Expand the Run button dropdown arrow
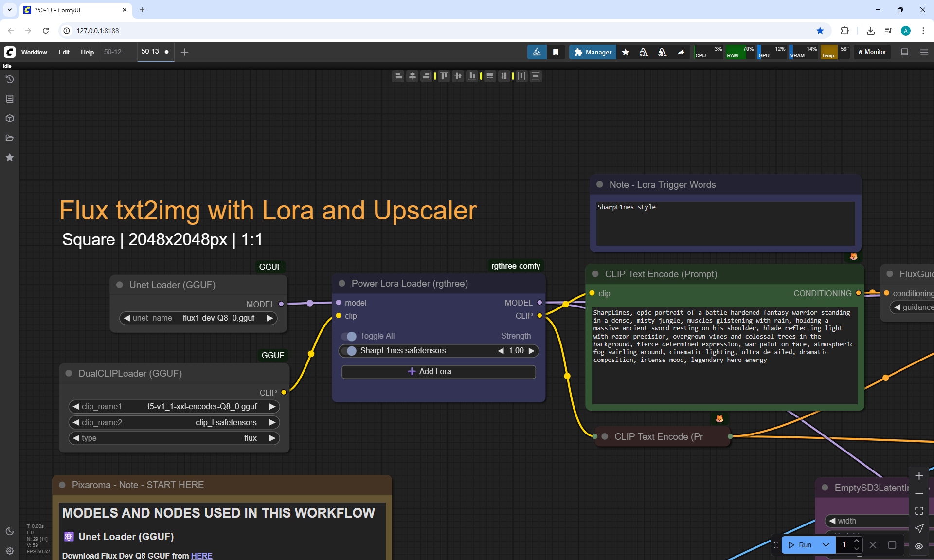Image resolution: width=934 pixels, height=560 pixels. (x=826, y=545)
